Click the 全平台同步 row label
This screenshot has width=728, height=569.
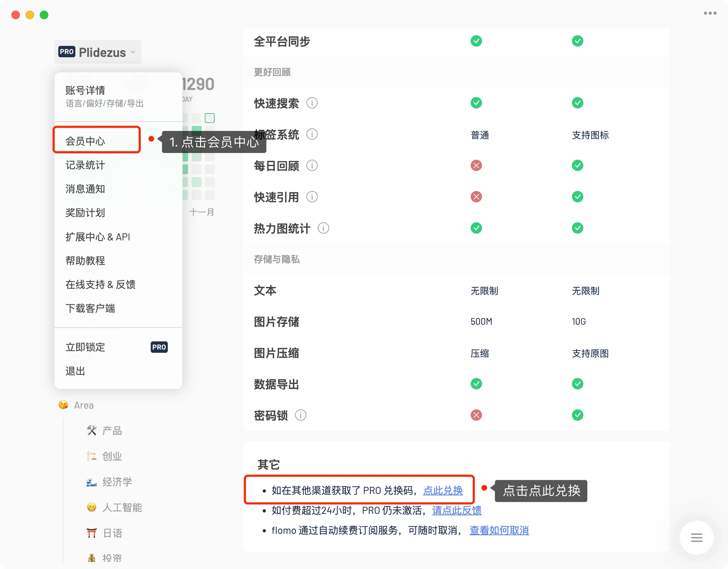(x=282, y=42)
